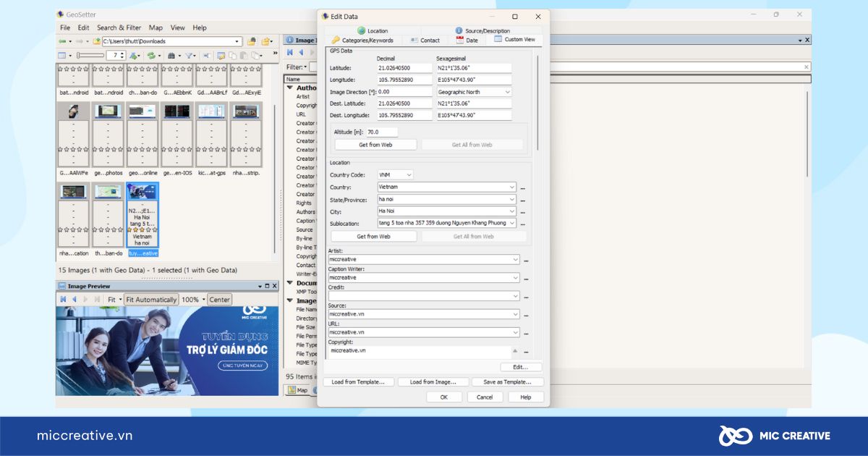Click Get from Web under Location
This screenshot has height=456, width=868.
coord(374,237)
